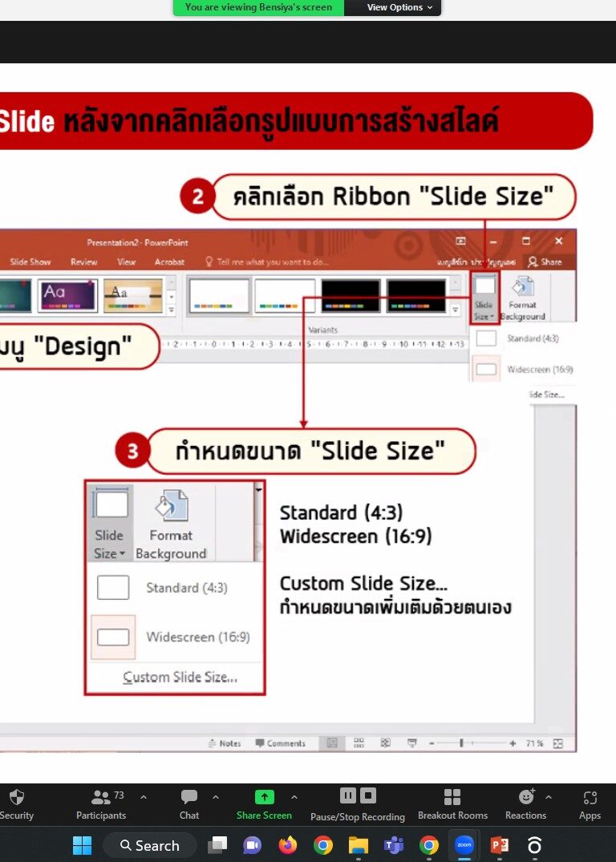The width and height of the screenshot is (616, 862).
Task: Open PowerPoint from the taskbar
Action: (500, 845)
